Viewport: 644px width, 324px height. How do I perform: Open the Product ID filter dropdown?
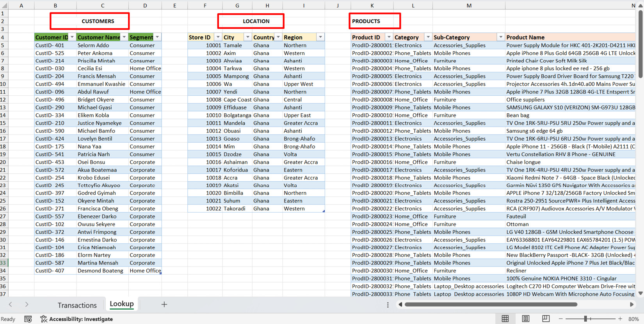tap(389, 37)
